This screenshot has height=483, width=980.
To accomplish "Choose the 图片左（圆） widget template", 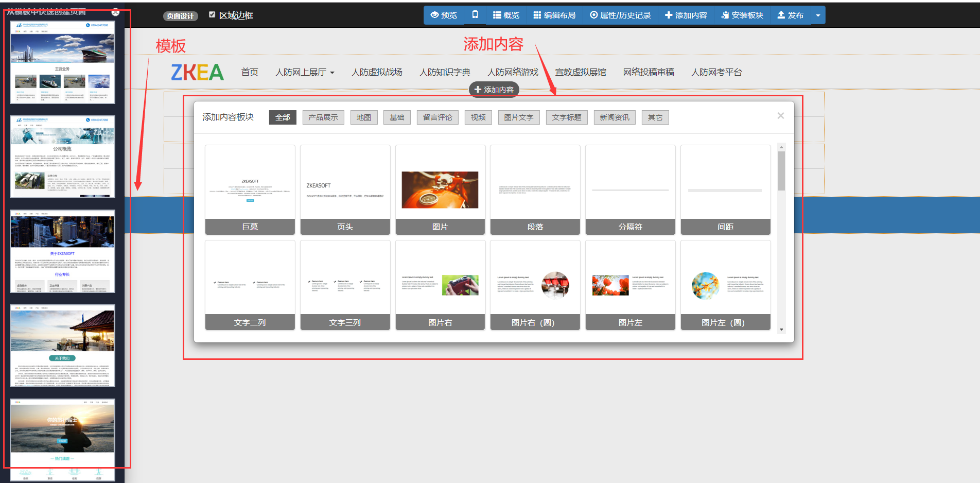I will (726, 285).
